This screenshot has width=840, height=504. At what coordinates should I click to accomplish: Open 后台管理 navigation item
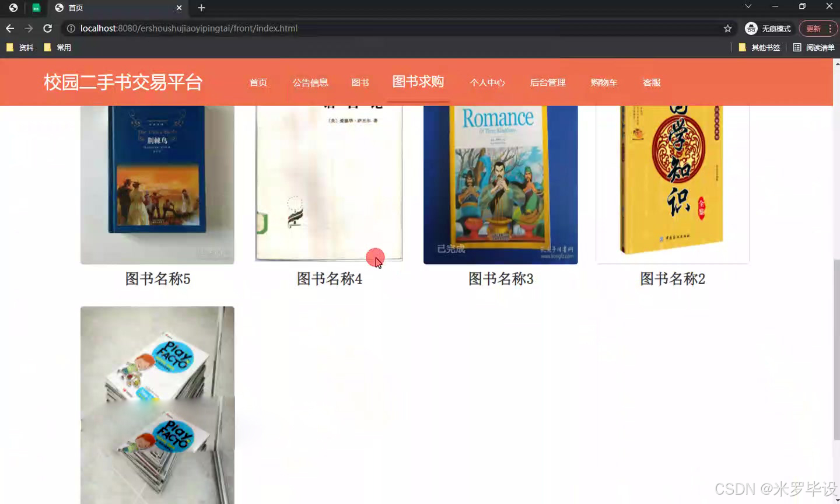click(x=548, y=82)
